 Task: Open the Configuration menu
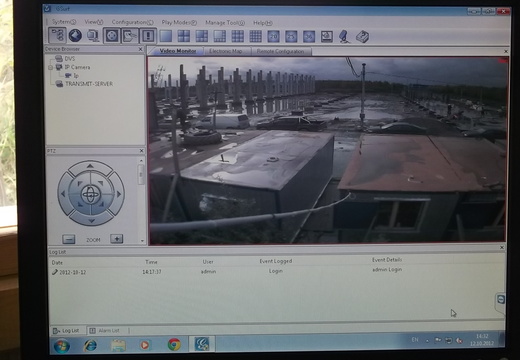coord(132,22)
